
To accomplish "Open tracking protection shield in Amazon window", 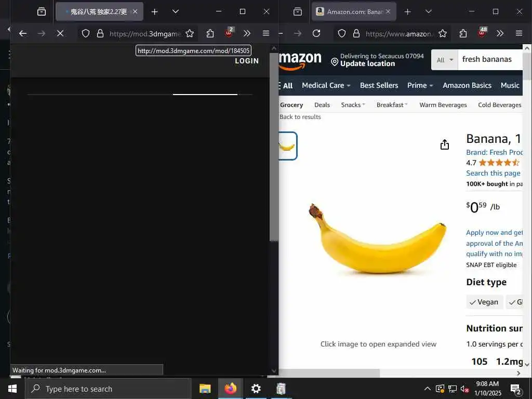I will pyautogui.click(x=342, y=33).
